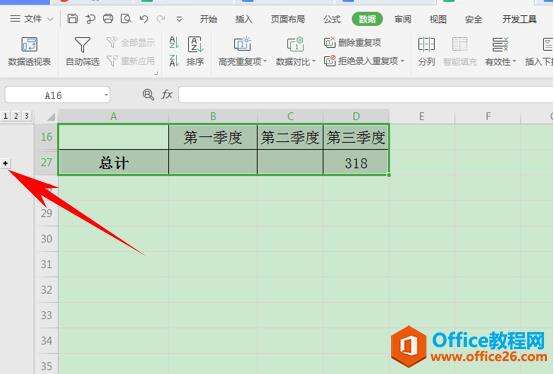
Task: Click the 总计 cell
Action: tap(113, 162)
